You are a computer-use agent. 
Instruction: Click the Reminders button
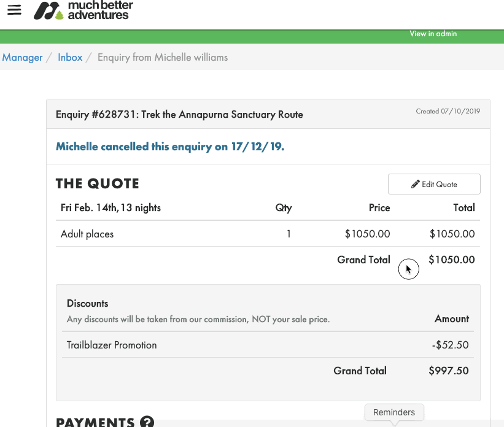click(394, 412)
